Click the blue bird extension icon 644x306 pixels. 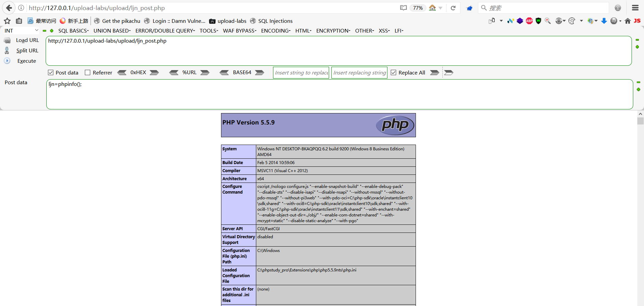(470, 8)
